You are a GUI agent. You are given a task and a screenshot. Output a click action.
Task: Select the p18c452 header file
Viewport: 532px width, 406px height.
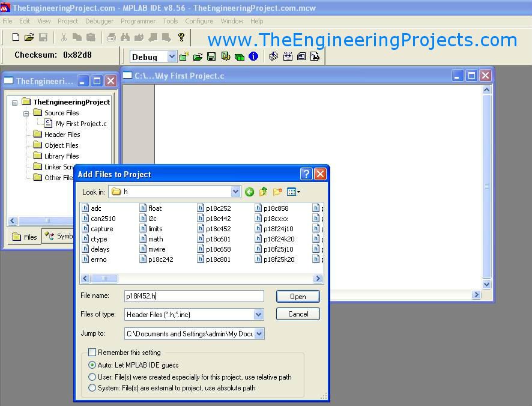[x=214, y=229]
